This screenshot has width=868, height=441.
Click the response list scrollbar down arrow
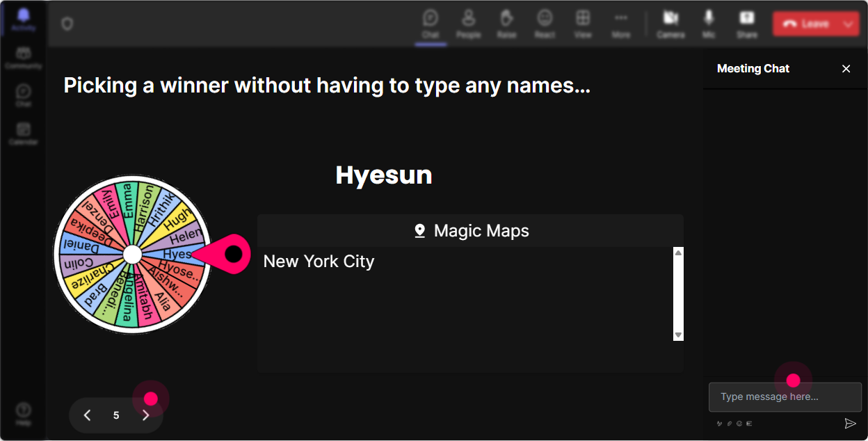click(x=678, y=335)
